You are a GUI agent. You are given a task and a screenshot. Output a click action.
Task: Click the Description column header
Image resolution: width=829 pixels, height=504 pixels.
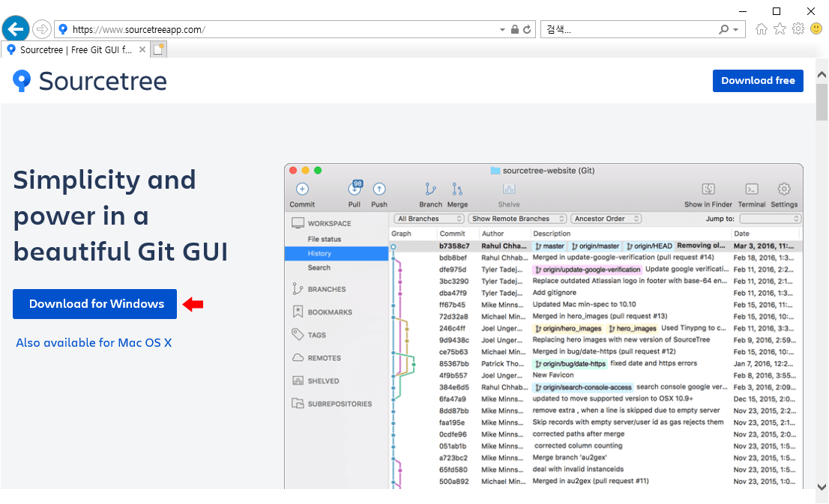[x=552, y=234]
